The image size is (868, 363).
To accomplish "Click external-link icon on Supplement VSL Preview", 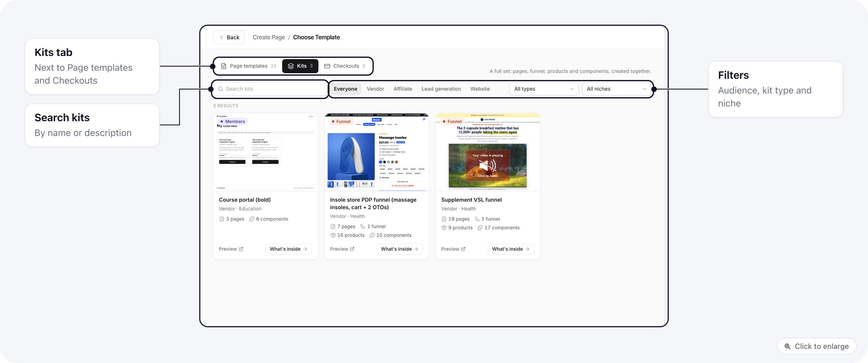I will coord(463,249).
